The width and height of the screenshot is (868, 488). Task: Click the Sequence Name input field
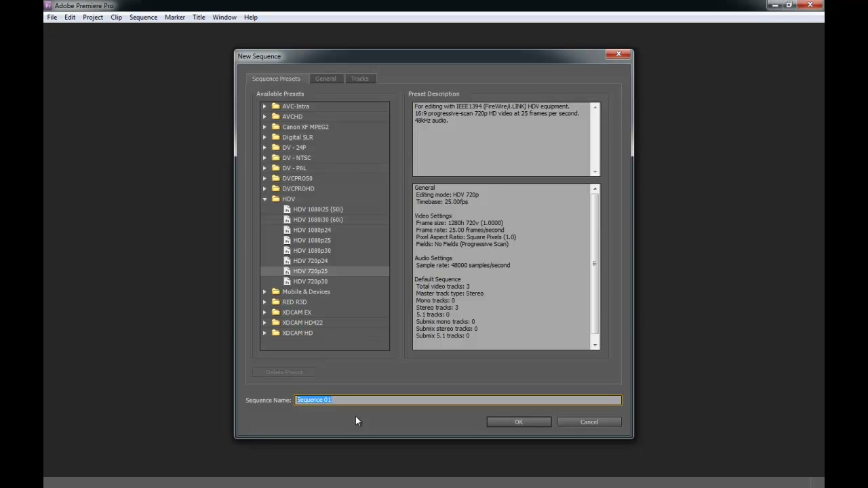pos(458,400)
